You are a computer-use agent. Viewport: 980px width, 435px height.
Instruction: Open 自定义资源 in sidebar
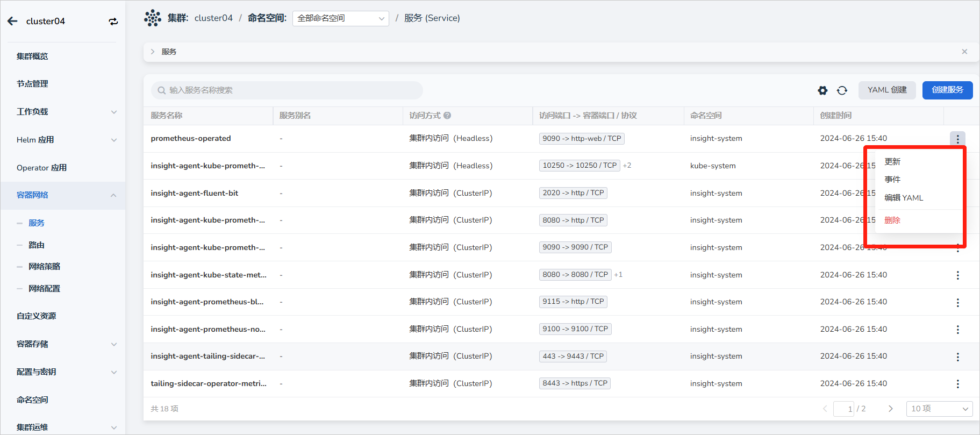(37, 316)
